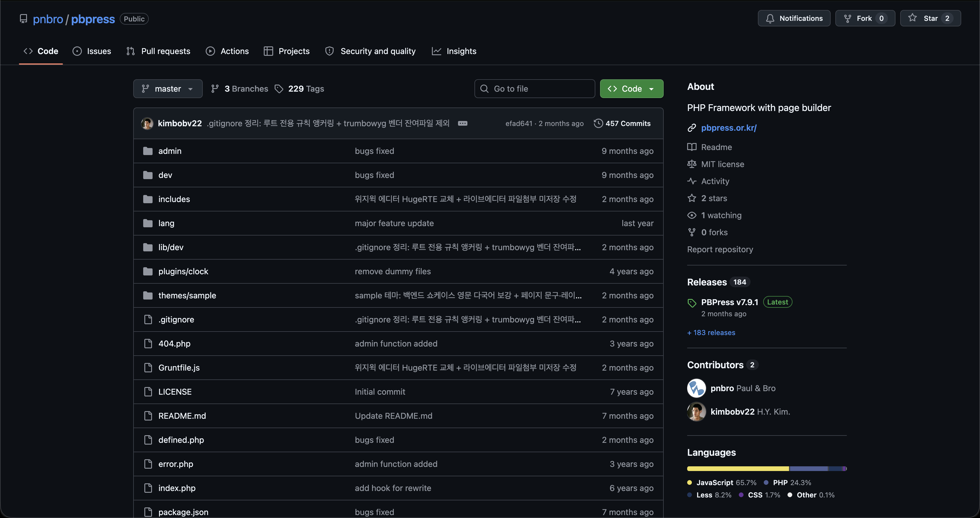Click the PHP segment of the languages bar
Image resolution: width=980 pixels, height=518 pixels.
[x=809, y=468]
